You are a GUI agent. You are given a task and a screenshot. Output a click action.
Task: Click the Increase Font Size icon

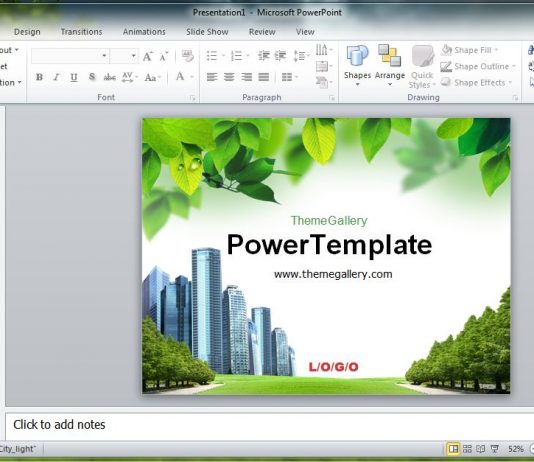point(147,56)
